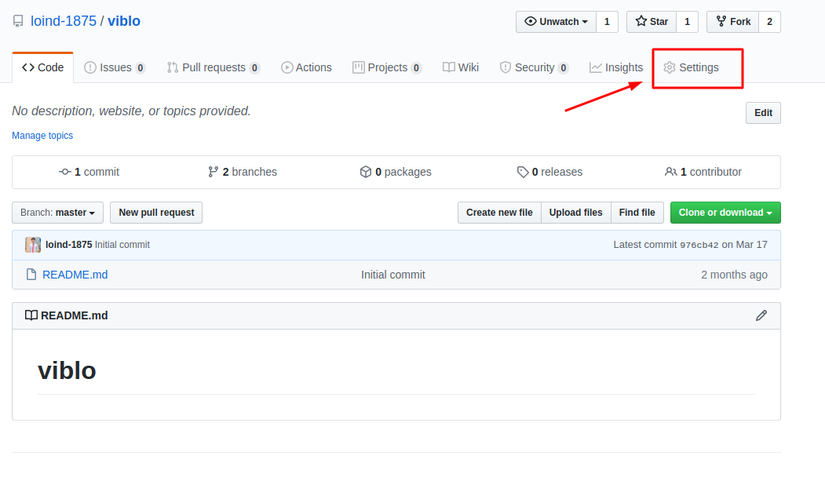Click the file icon beside README.md row
Viewport: 825px width, 477px height.
click(x=32, y=275)
